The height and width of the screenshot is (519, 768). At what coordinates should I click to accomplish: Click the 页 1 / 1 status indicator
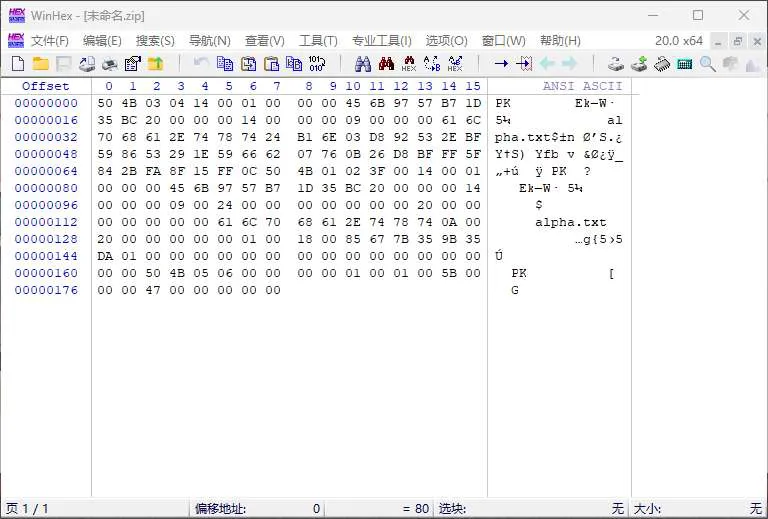[27, 509]
